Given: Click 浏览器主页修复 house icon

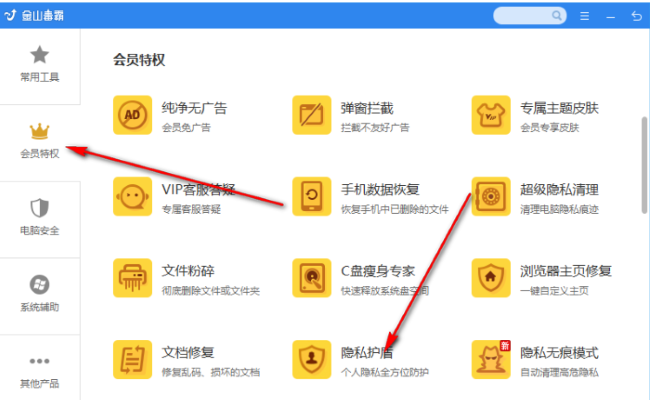Looking at the screenshot, I should click(x=491, y=277).
